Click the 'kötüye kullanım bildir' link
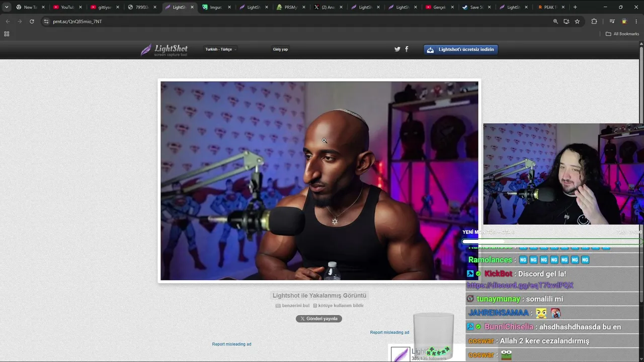 pyautogui.click(x=341, y=306)
